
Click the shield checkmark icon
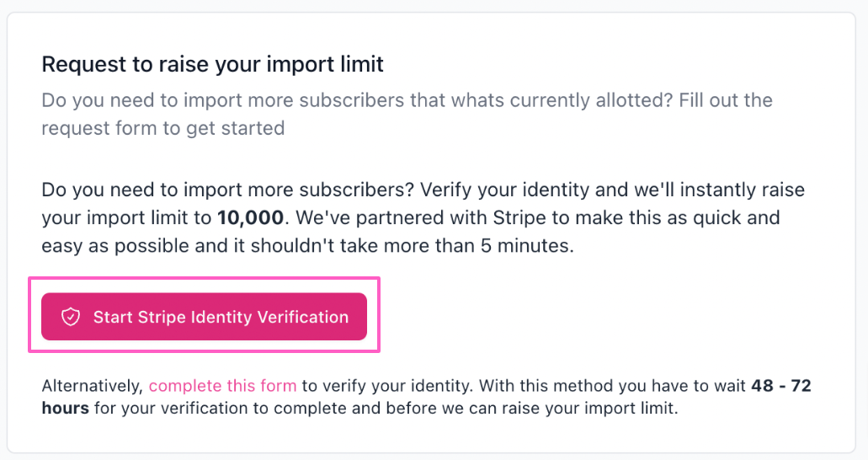(71, 317)
